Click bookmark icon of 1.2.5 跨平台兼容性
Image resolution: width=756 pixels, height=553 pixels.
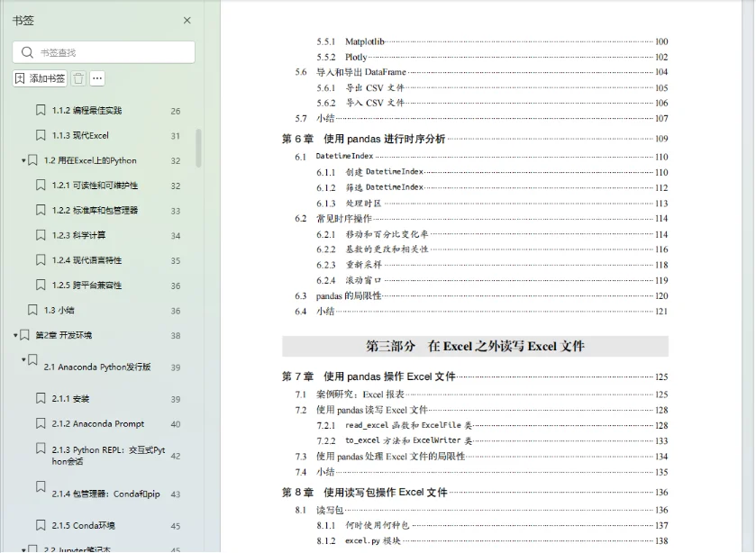(x=41, y=285)
